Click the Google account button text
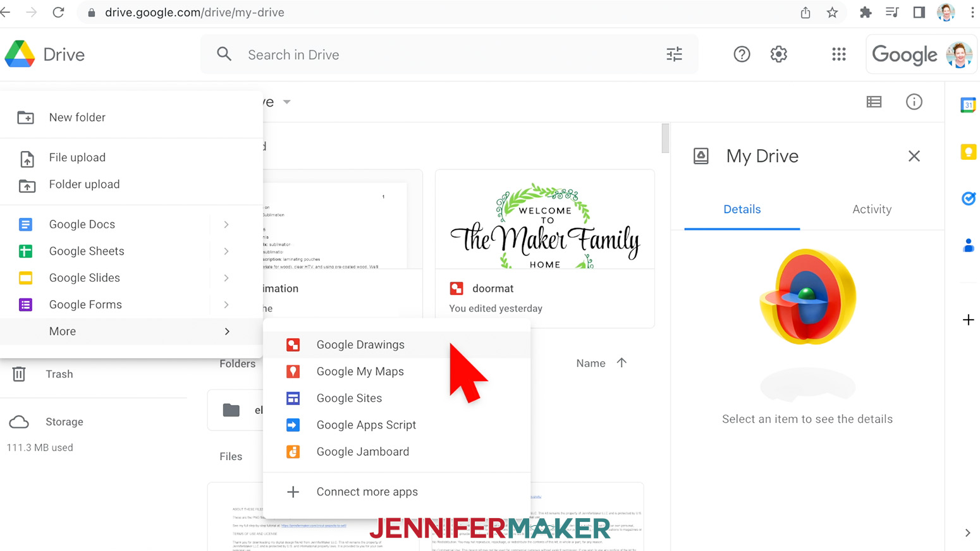 tap(904, 55)
